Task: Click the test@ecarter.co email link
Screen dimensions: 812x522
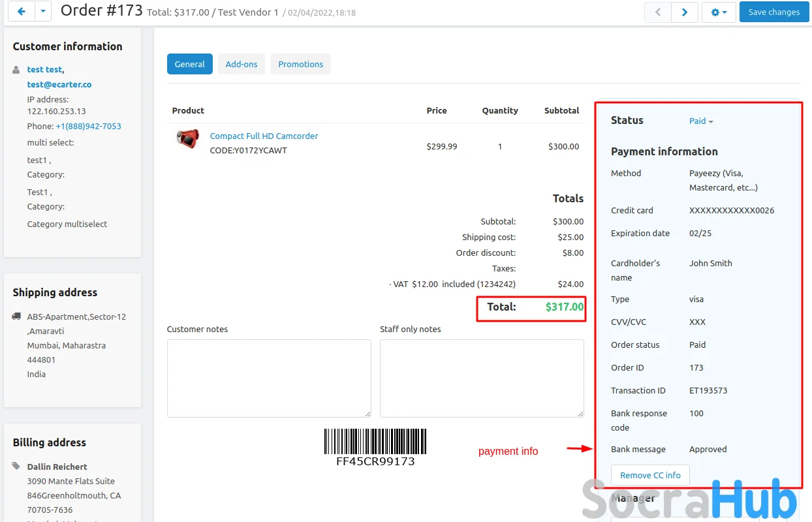Action: point(59,84)
